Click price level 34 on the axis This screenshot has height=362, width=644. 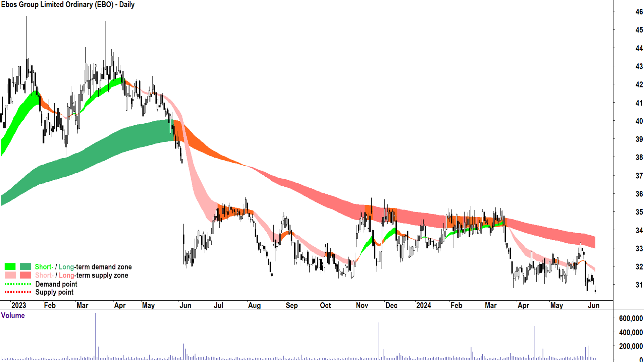tap(639, 230)
